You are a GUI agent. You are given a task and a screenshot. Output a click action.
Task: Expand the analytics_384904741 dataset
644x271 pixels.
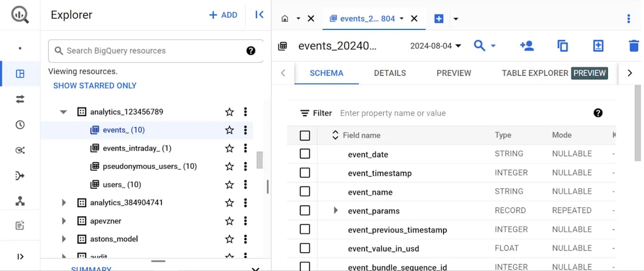64,203
